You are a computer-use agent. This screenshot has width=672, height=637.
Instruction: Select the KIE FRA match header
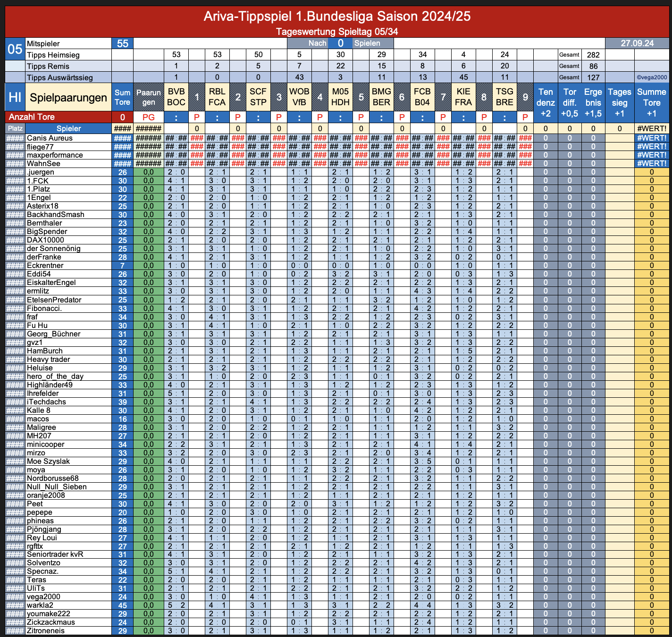(x=463, y=97)
